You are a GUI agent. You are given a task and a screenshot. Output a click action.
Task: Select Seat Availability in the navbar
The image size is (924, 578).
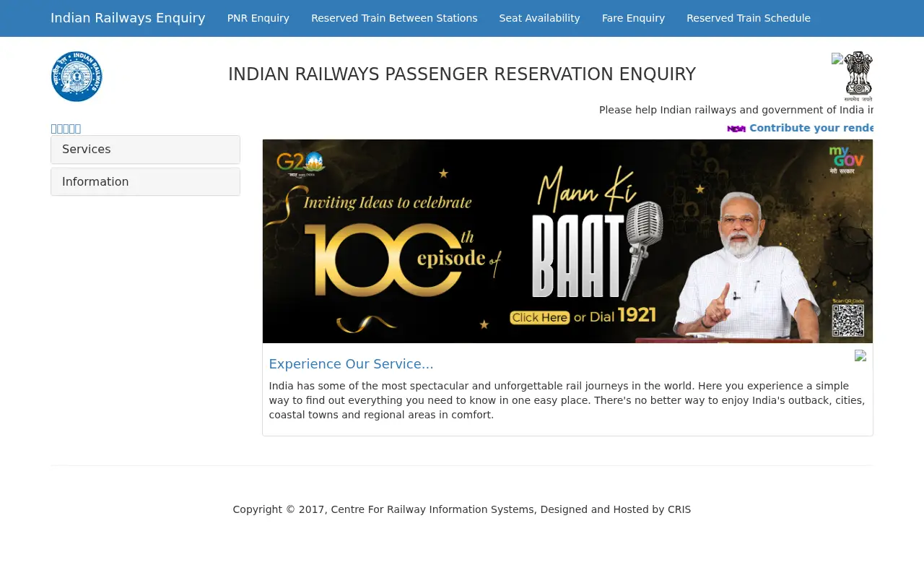540,18
